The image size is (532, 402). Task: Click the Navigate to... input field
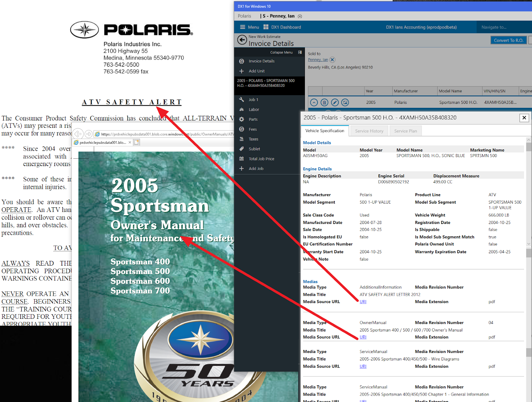pyautogui.click(x=504, y=27)
